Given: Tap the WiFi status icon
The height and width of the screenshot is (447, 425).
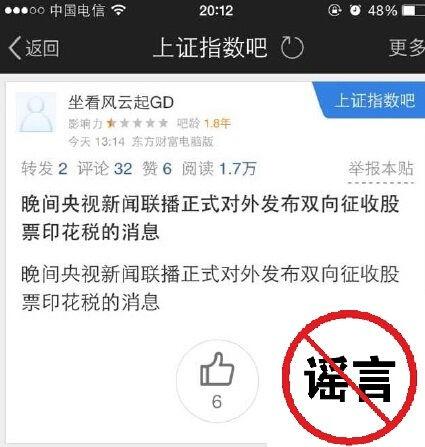Looking at the screenshot, I should [119, 10].
